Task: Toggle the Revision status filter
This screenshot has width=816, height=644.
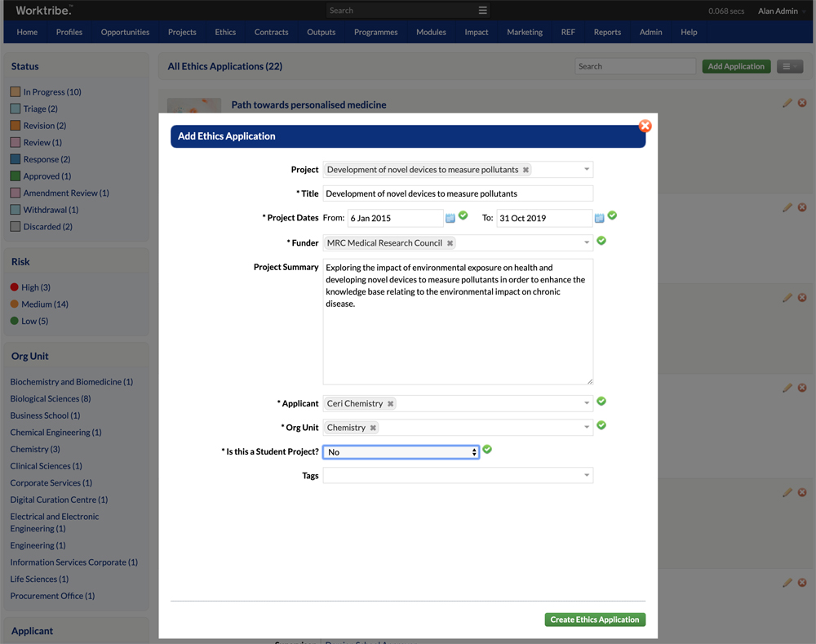Action: tap(15, 126)
